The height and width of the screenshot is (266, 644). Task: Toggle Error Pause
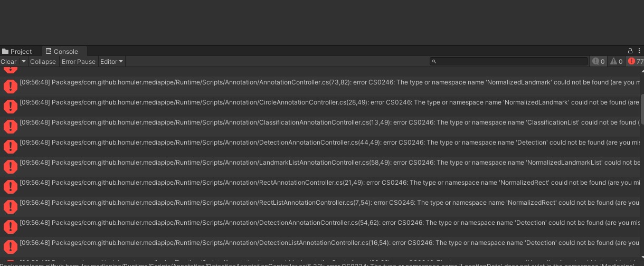coord(79,62)
